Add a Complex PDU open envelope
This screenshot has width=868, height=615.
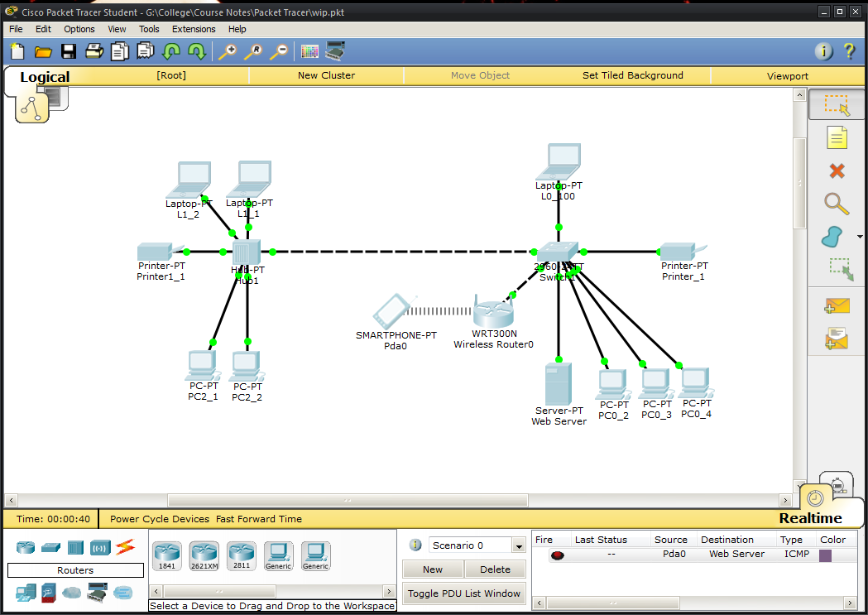[x=837, y=339]
